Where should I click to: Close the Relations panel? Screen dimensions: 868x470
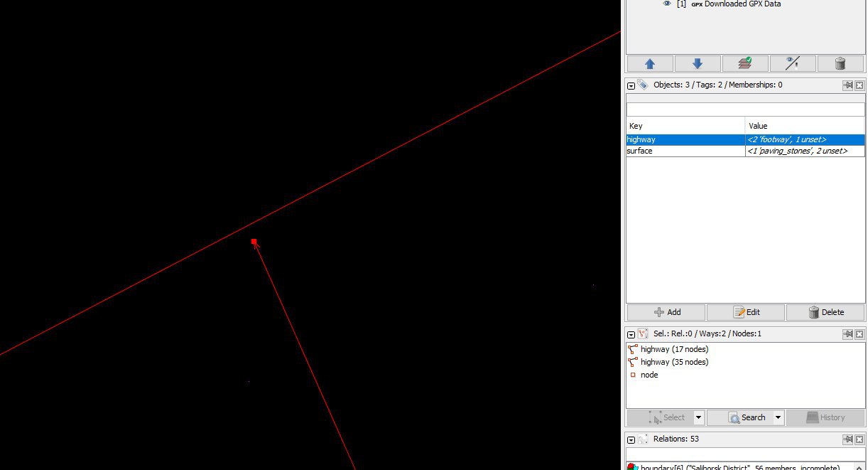click(x=859, y=439)
